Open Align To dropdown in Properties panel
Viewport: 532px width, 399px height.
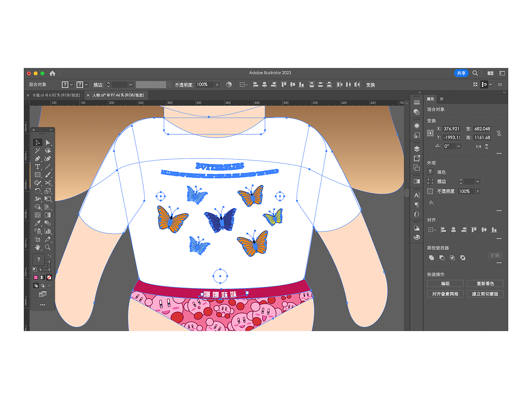[x=432, y=230]
